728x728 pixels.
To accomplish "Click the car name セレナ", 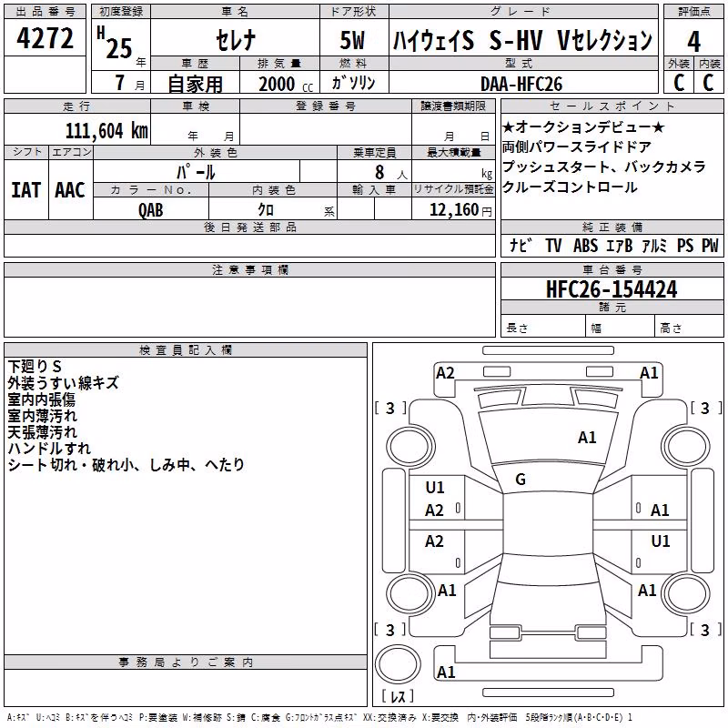I will pyautogui.click(x=236, y=39).
